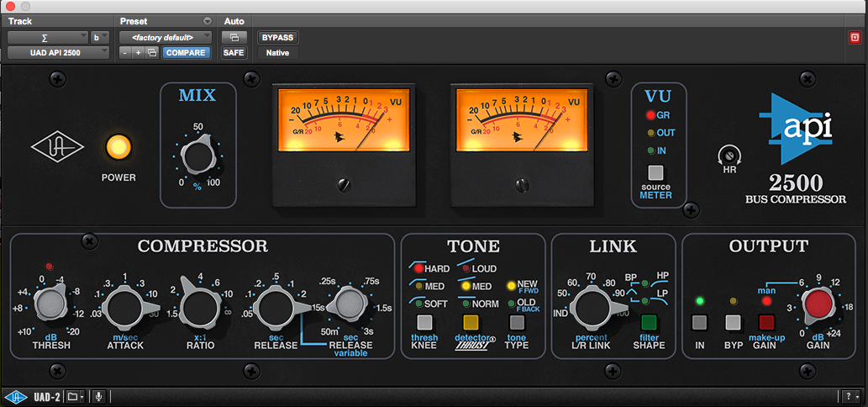
Task: Click the Native format indicator
Action: point(277,53)
